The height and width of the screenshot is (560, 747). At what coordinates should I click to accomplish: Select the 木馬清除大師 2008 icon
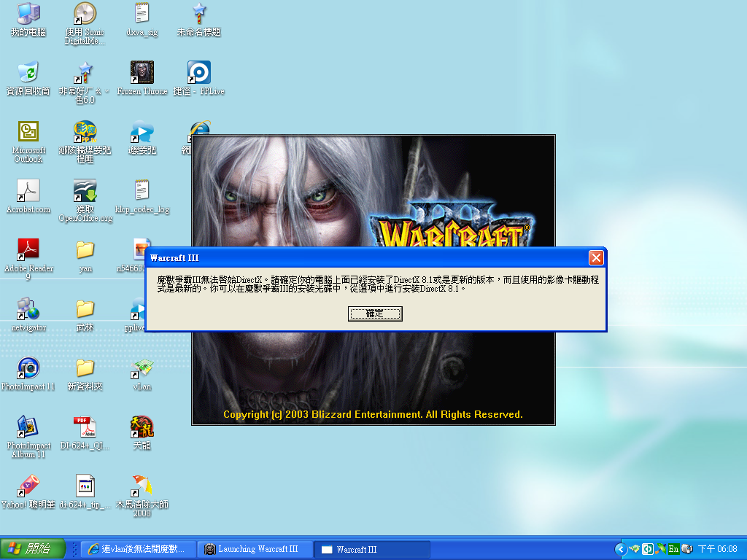(x=142, y=496)
